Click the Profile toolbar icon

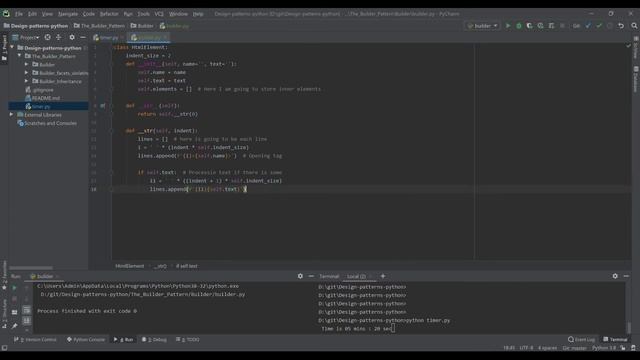[540, 26]
